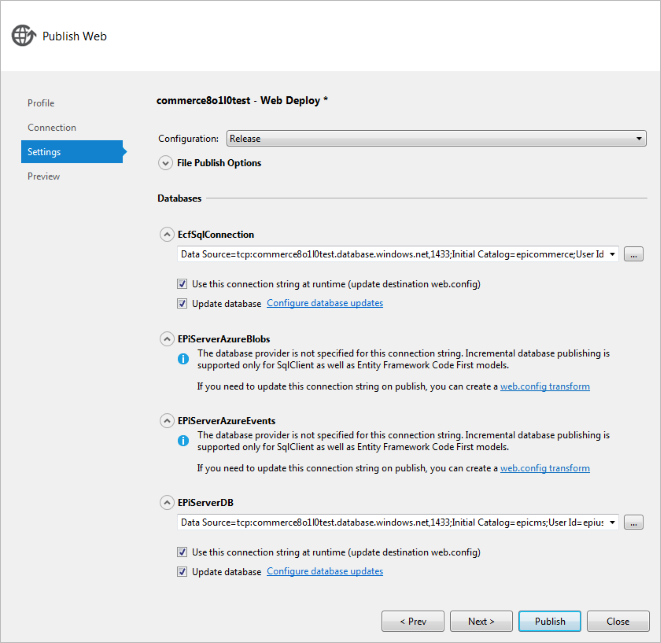Screen dimensions: 661x643
Task: Uncheck runtime connection string for EcfSqlConnection
Action: pyautogui.click(x=182, y=284)
